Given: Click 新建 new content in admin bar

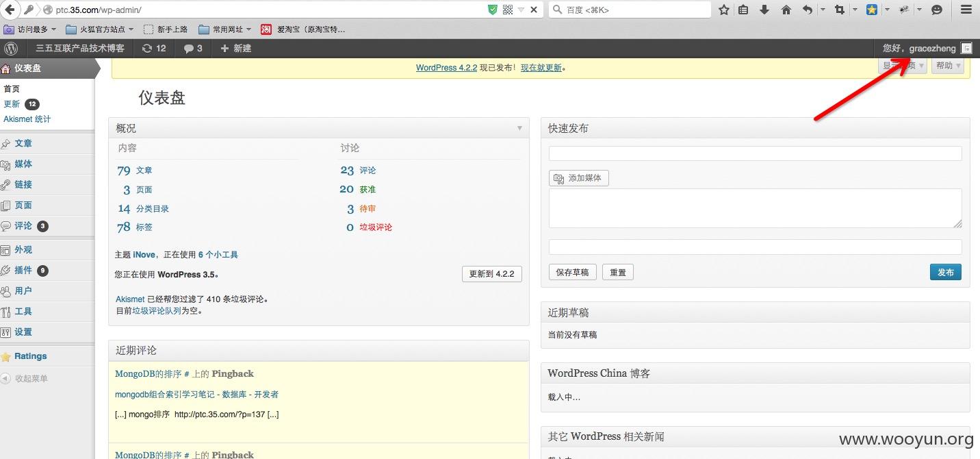Looking at the screenshot, I should [235, 48].
